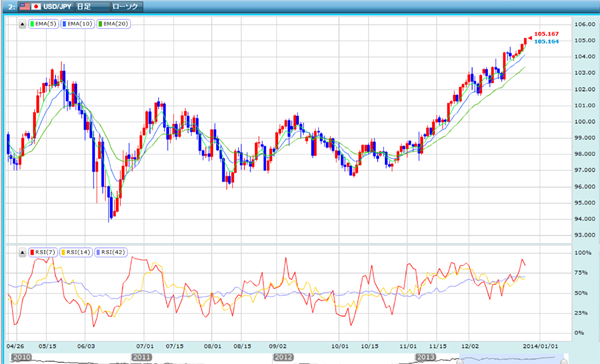600x364 pixels.
Task: Select the 2012 marker in the overview timeline
Action: [x=283, y=357]
